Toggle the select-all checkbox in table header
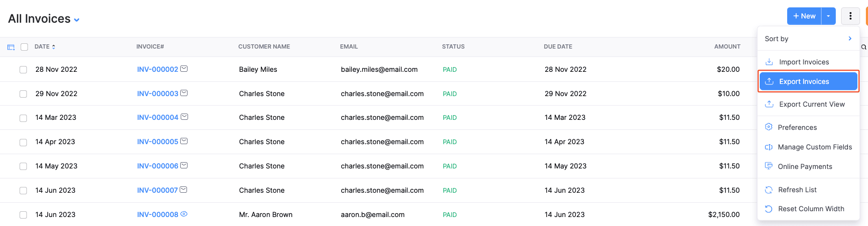868x226 pixels. click(24, 47)
